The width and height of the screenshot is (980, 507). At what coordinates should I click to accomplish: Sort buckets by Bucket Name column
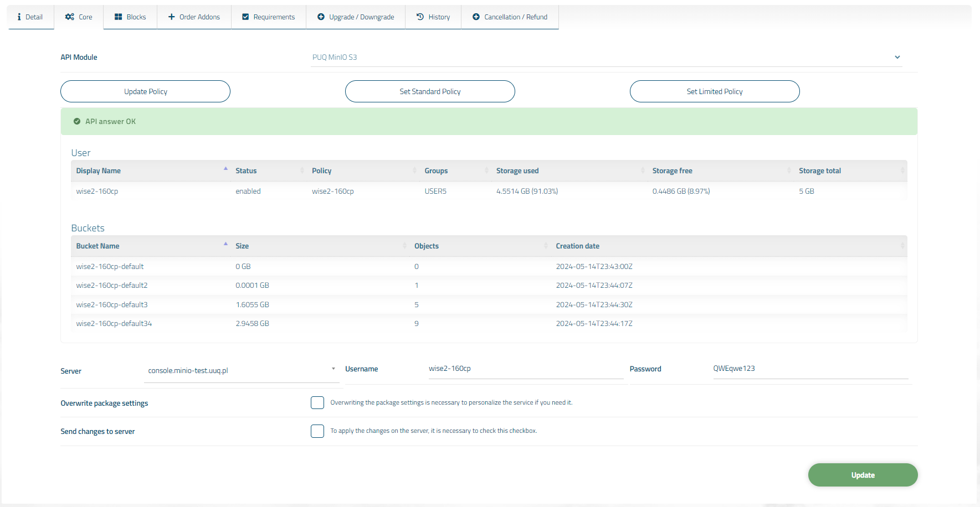[x=151, y=246]
